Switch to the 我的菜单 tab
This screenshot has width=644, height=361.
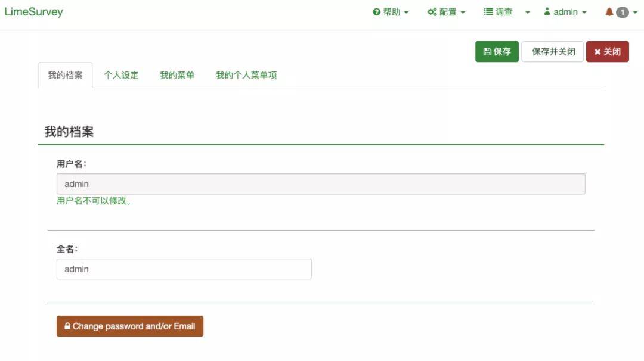tap(177, 75)
